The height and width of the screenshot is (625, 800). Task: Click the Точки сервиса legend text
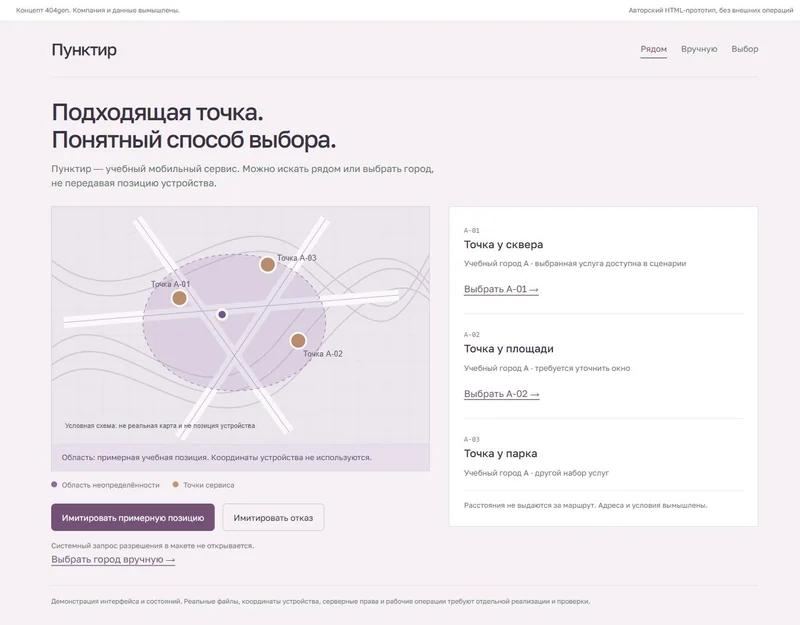pos(209,485)
